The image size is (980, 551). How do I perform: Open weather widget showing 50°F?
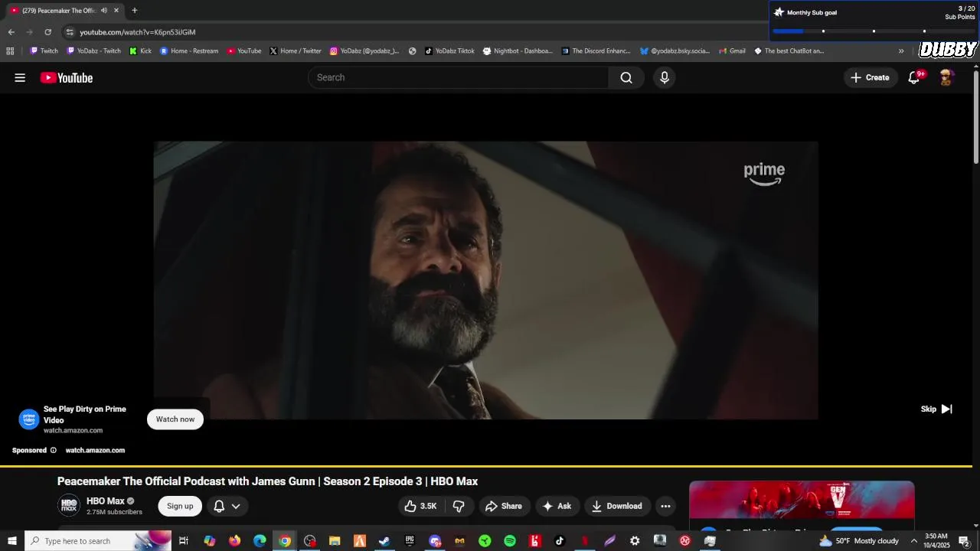point(858,541)
